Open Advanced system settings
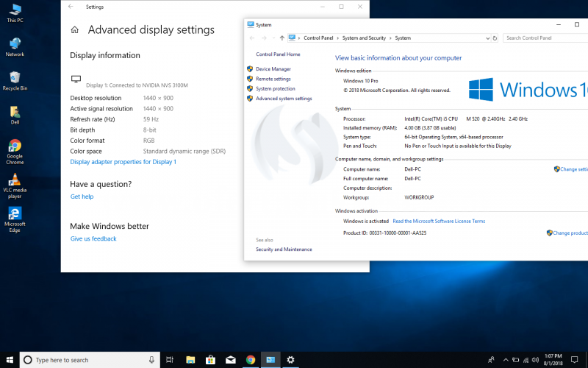The height and width of the screenshot is (368, 588). point(284,99)
